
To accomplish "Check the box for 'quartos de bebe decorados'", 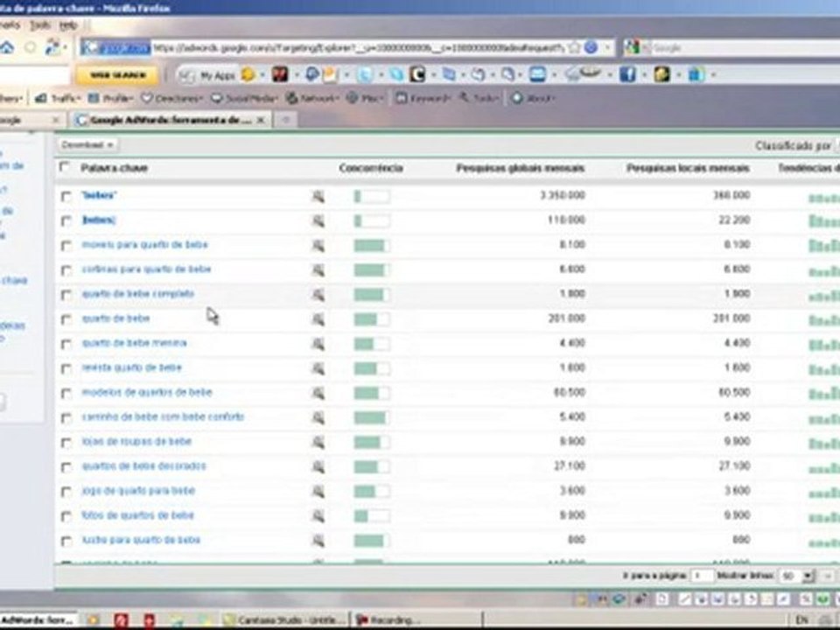I will click(x=66, y=467).
